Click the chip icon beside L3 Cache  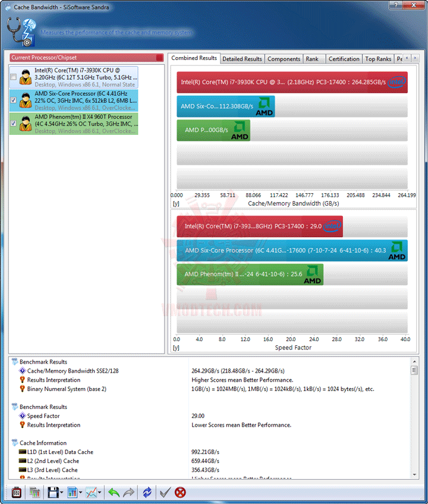pyautogui.click(x=22, y=470)
